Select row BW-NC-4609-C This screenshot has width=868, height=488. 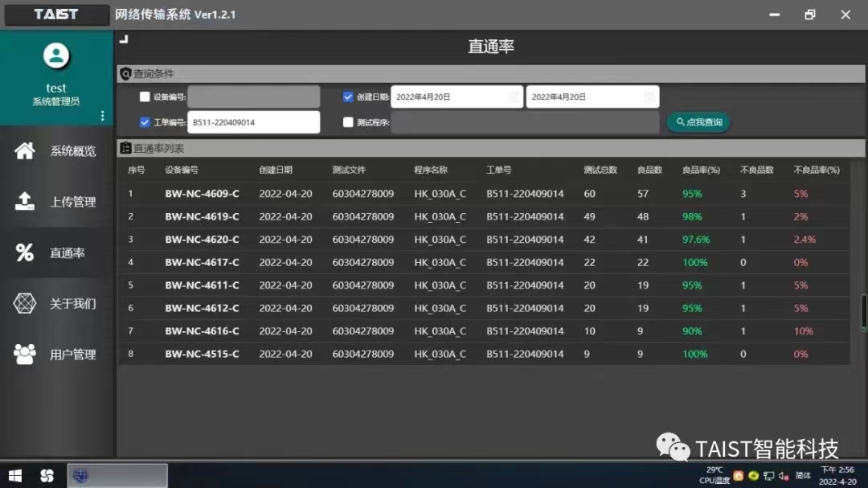485,193
